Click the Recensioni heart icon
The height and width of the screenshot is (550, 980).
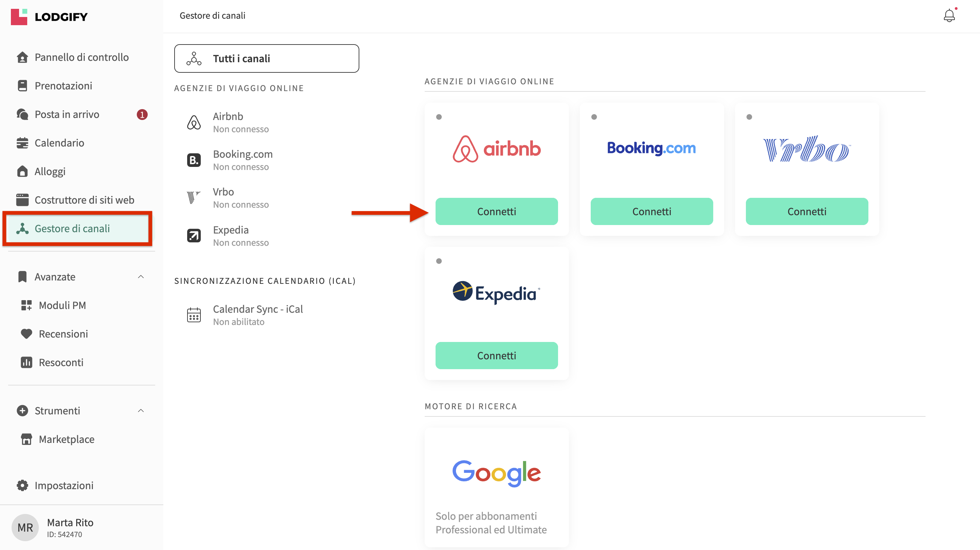point(26,334)
